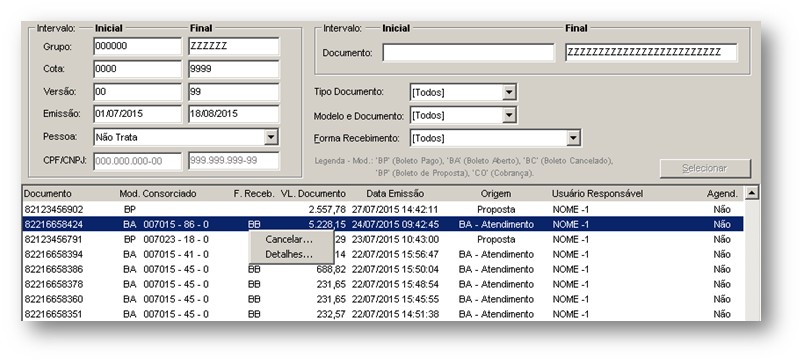This screenshot has height=363, width=803.
Task: Sort by the Usuário Responsável column header
Action: 597,194
